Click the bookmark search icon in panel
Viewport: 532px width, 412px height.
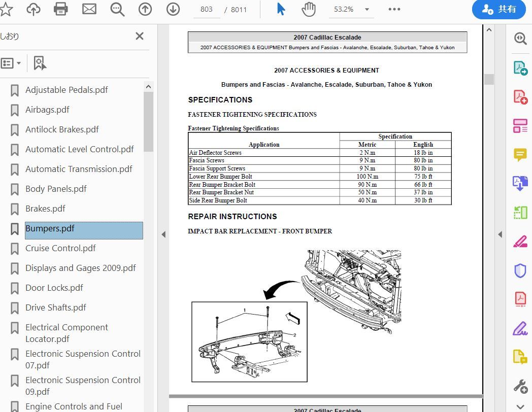click(40, 63)
